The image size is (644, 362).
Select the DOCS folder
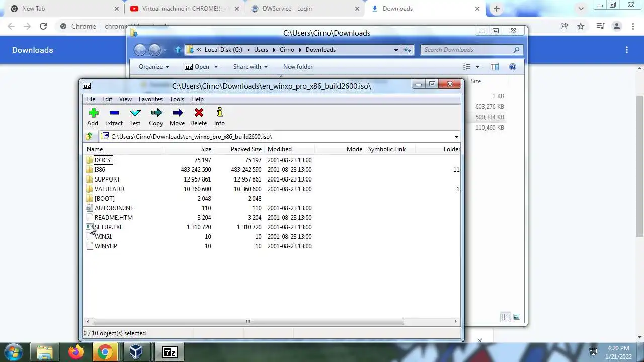(102, 160)
